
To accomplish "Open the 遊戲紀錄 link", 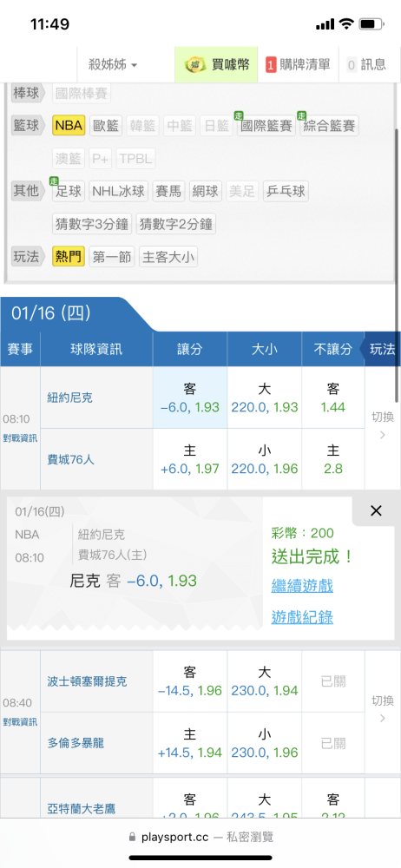I will (x=302, y=617).
